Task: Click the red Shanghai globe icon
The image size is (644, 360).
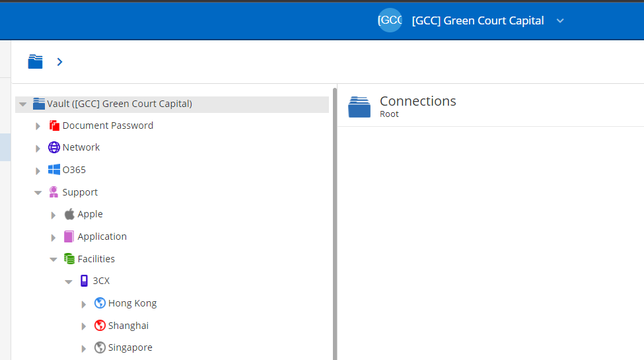Action: [x=100, y=326]
